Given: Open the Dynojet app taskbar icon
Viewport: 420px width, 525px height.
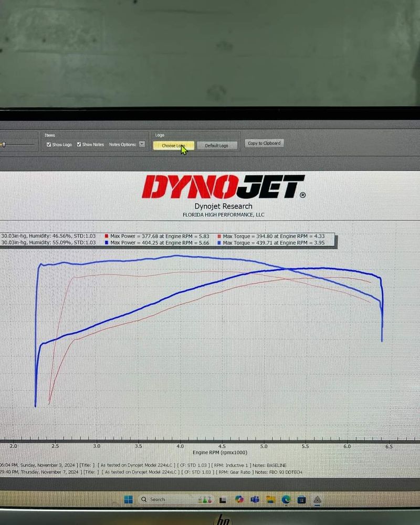Looking at the screenshot, I should [318, 499].
